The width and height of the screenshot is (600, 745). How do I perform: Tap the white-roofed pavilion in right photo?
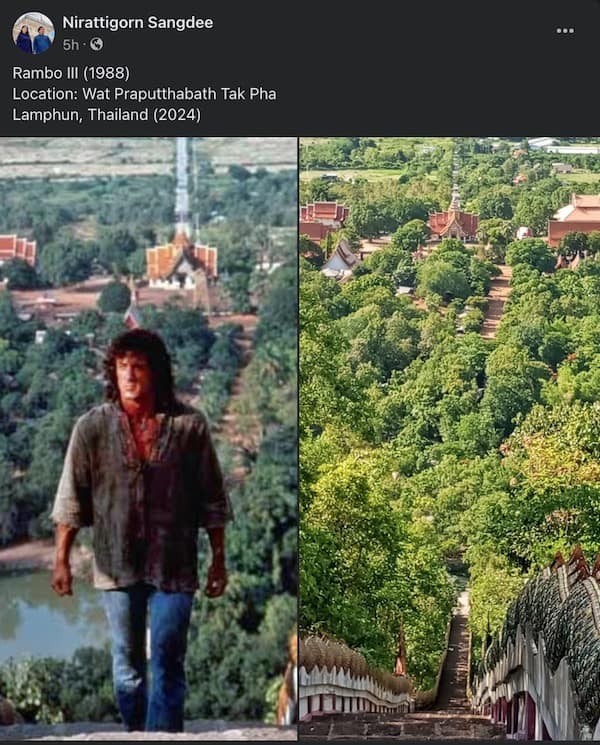(x=340, y=260)
